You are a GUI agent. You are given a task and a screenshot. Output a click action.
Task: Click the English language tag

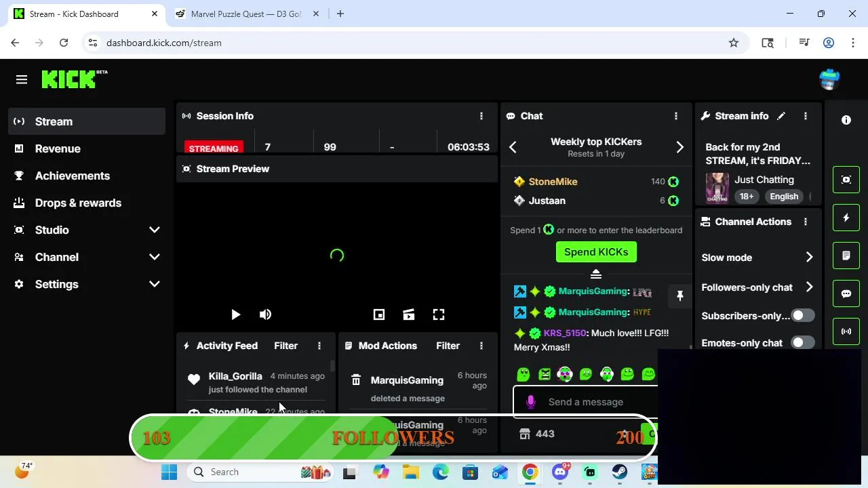coord(784,197)
